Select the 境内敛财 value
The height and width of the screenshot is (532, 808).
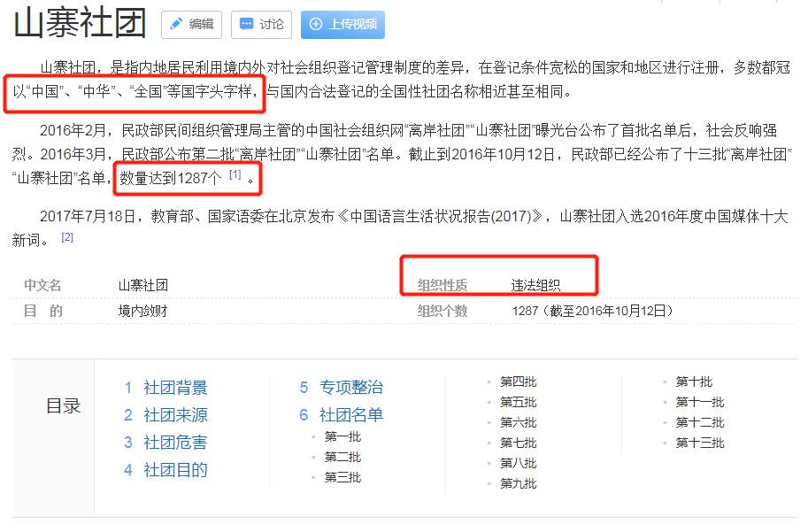coord(143,311)
